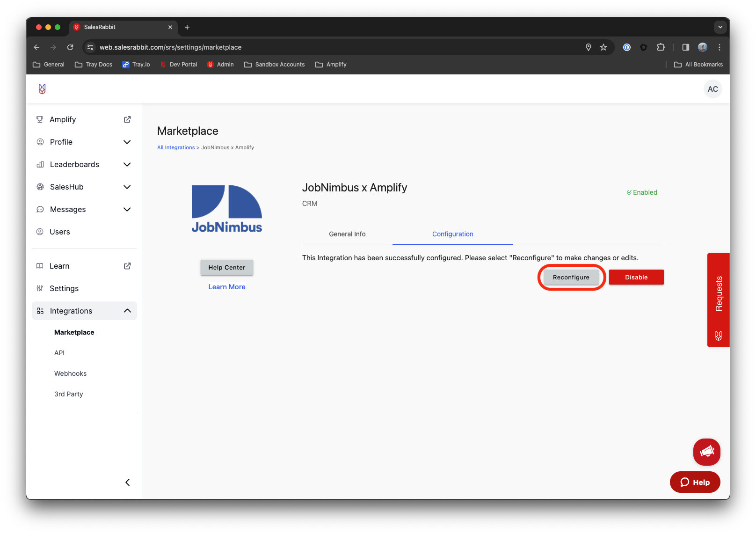The image size is (756, 534).
Task: Open the Webhooks sidebar item
Action: (x=71, y=373)
